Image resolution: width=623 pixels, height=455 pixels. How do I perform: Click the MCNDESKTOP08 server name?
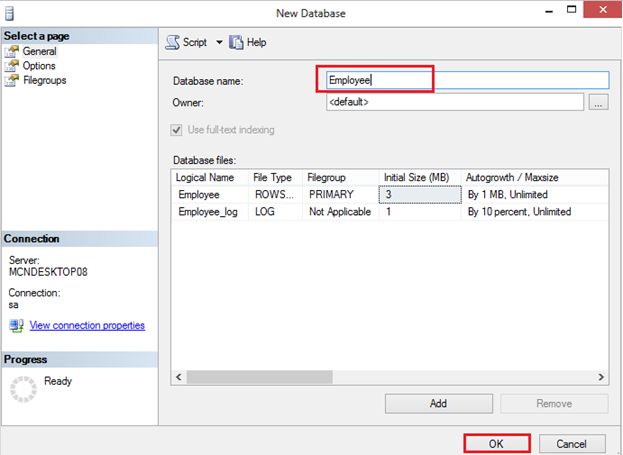48,272
